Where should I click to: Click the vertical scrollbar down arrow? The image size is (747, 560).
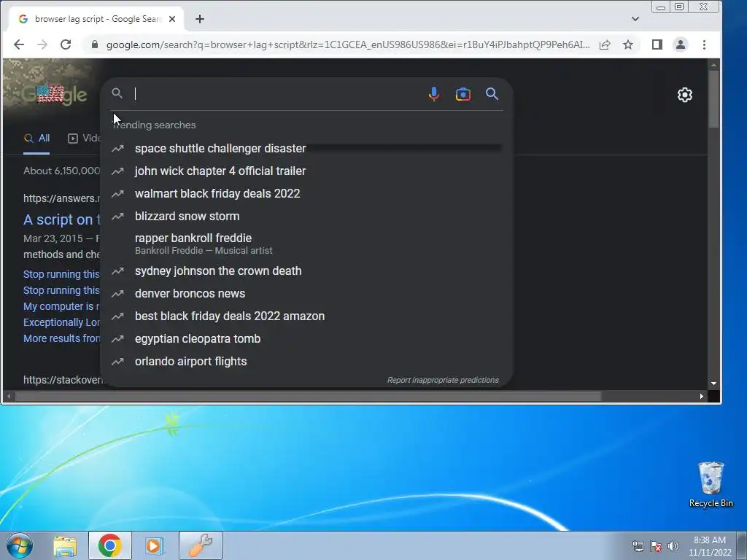[713, 384]
